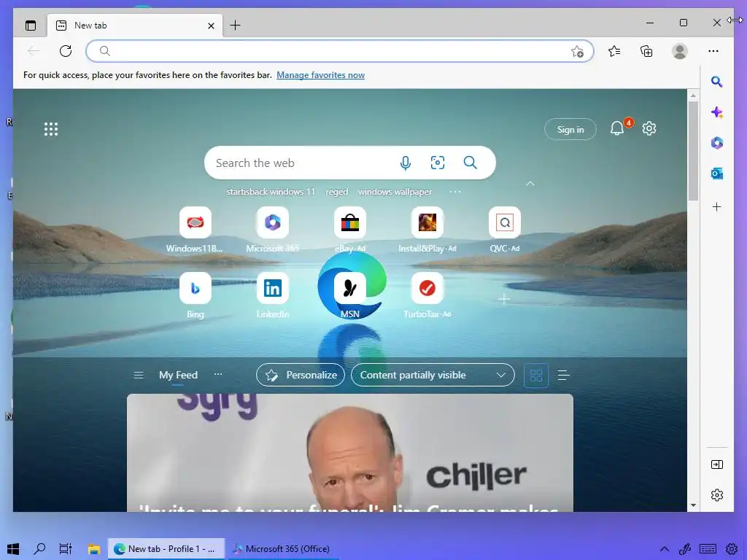
Task: Click the magnifier in the web search box
Action: [x=471, y=163]
